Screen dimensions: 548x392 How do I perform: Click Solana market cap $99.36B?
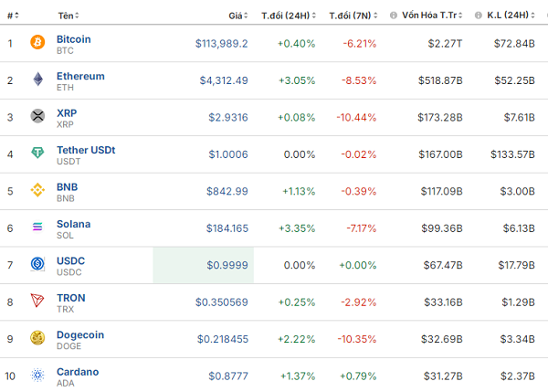(x=442, y=228)
